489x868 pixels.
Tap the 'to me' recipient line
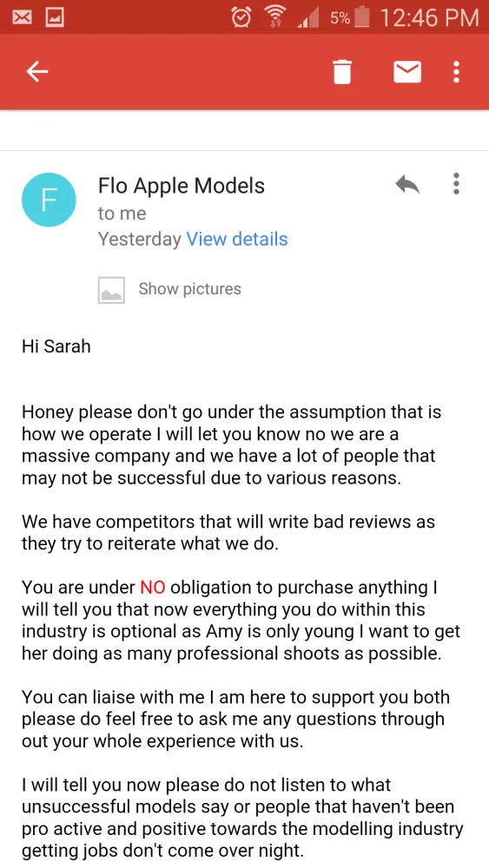pos(122,214)
